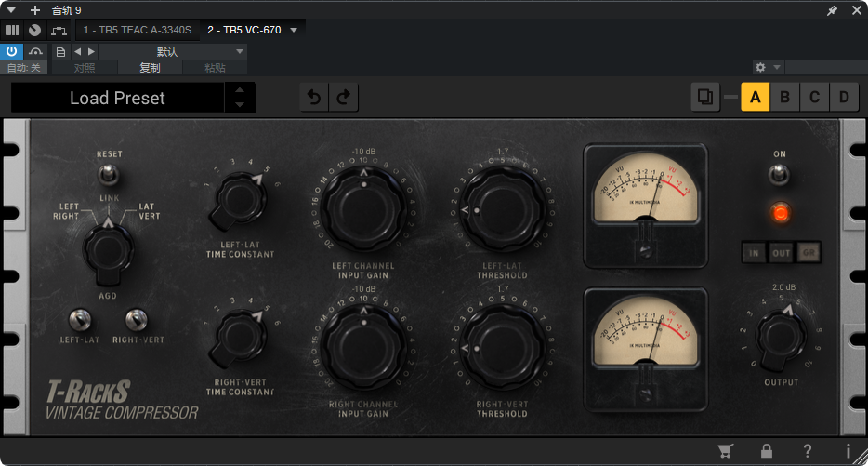Click the round knob macro icon
Viewport: 868px width, 466px height.
35,30
